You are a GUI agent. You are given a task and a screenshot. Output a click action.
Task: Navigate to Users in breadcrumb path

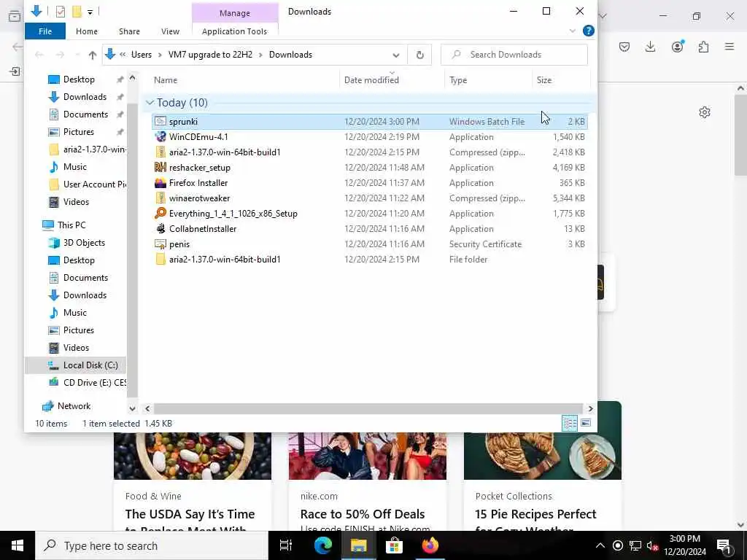(142, 55)
